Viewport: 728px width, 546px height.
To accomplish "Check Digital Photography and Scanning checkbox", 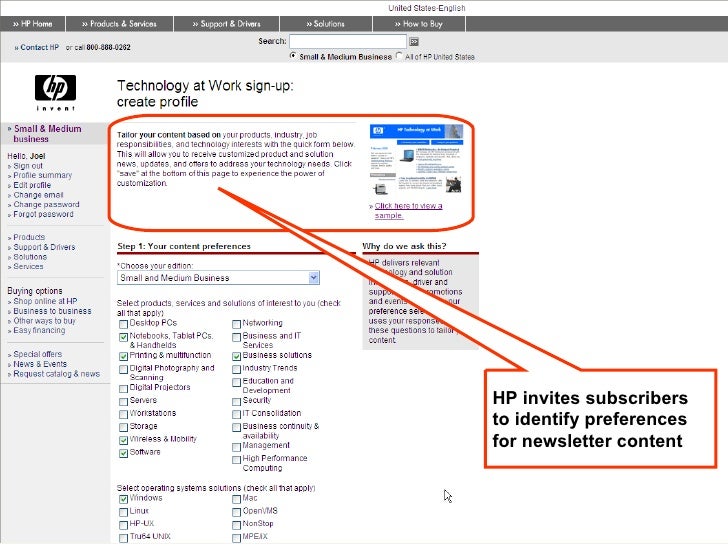I will (x=123, y=369).
